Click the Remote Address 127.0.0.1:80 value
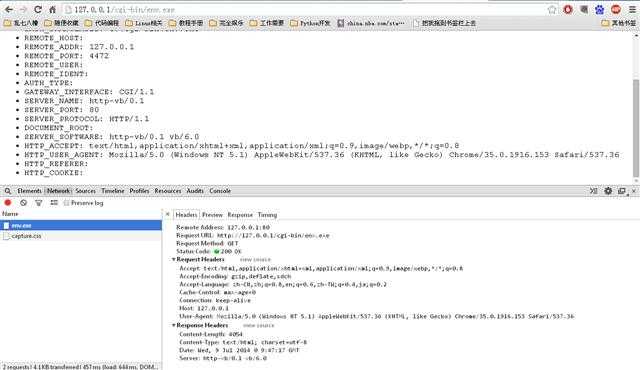This screenshot has height=370, width=640. (x=249, y=228)
